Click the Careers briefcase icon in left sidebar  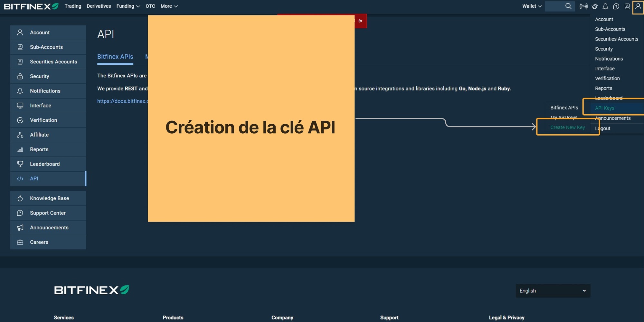click(20, 242)
